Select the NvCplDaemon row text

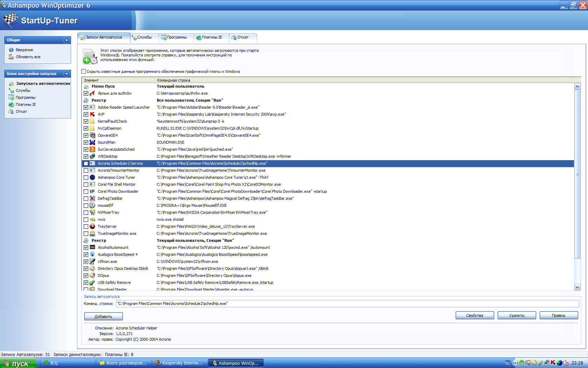point(110,128)
